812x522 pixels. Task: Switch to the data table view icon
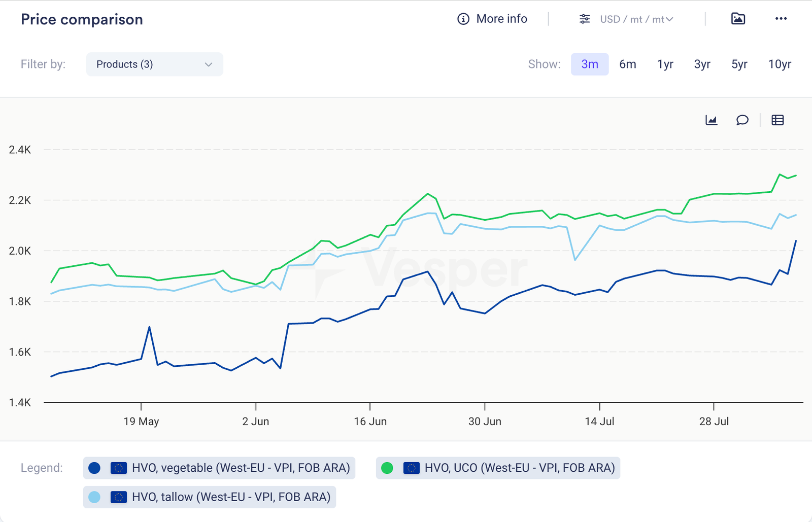tap(777, 120)
